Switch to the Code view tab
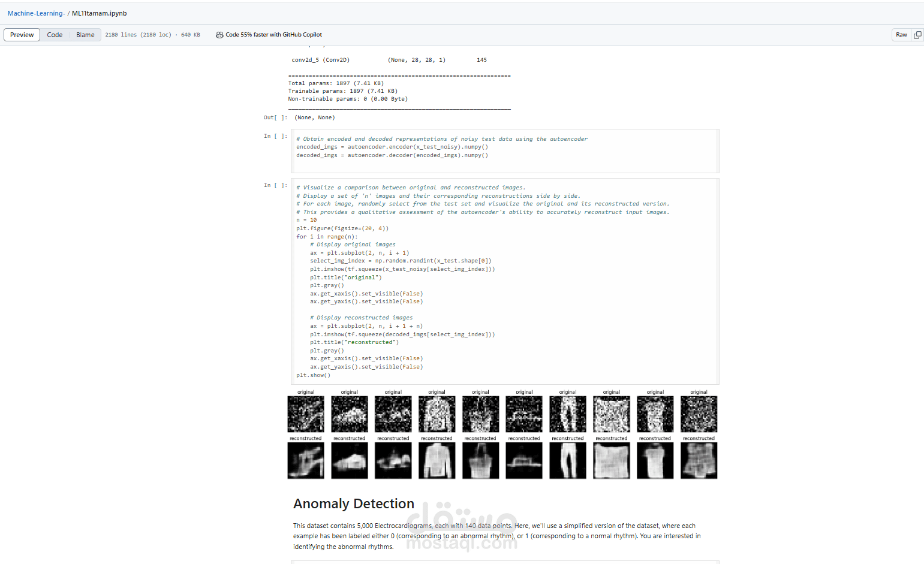The image size is (924, 564). coord(55,34)
